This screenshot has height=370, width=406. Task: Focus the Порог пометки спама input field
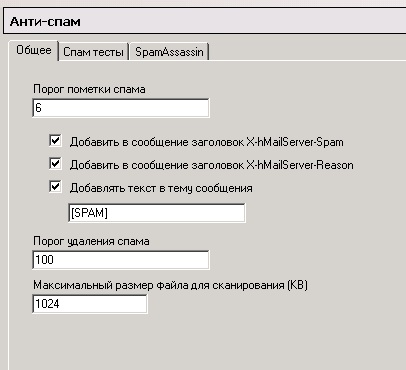[121, 108]
